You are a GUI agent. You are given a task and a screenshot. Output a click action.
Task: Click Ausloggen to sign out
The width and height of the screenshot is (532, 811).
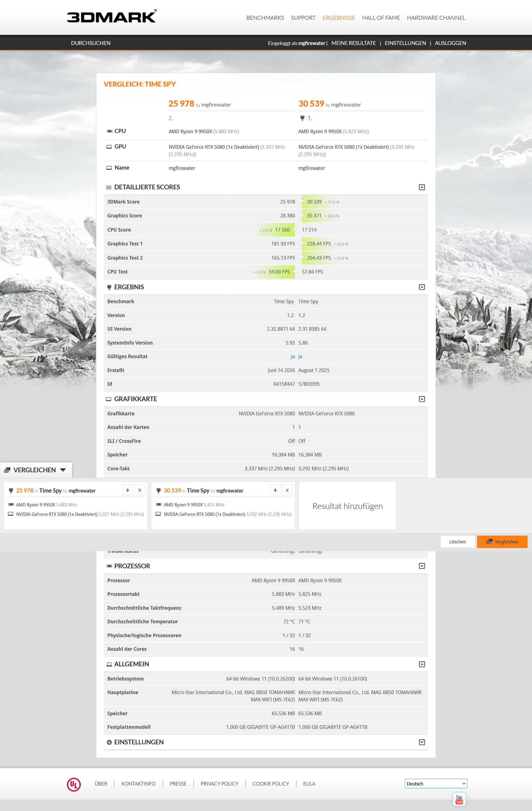click(x=450, y=43)
